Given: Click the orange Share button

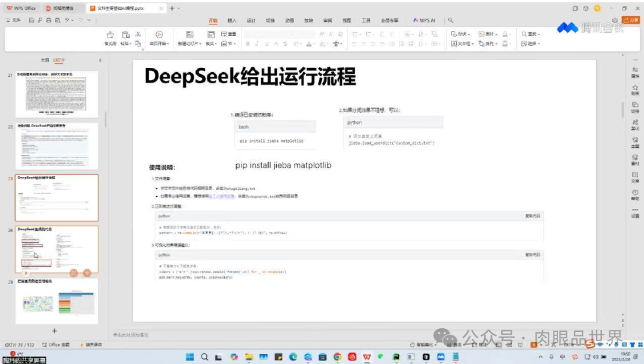Looking at the screenshot, I should pyautogui.click(x=631, y=20).
